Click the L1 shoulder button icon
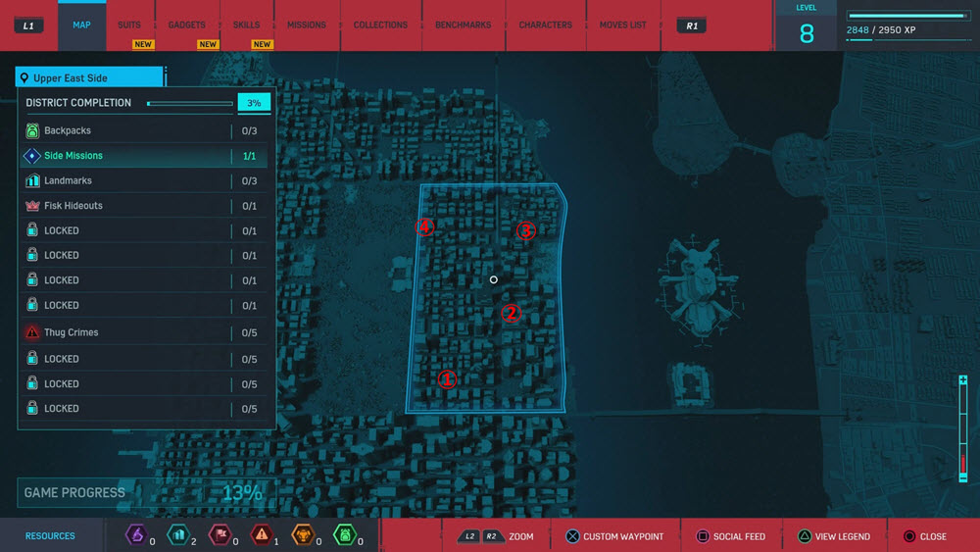 tap(28, 25)
